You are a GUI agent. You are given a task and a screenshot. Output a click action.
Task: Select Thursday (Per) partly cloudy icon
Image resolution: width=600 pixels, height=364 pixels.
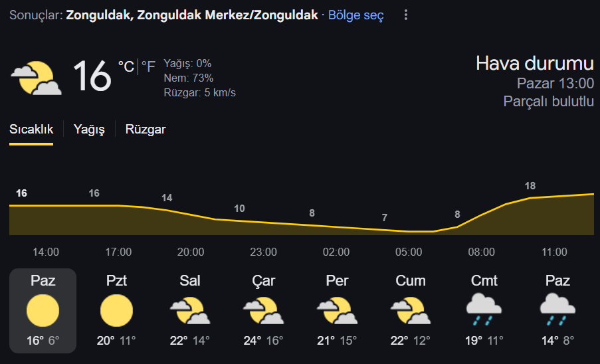tap(337, 310)
